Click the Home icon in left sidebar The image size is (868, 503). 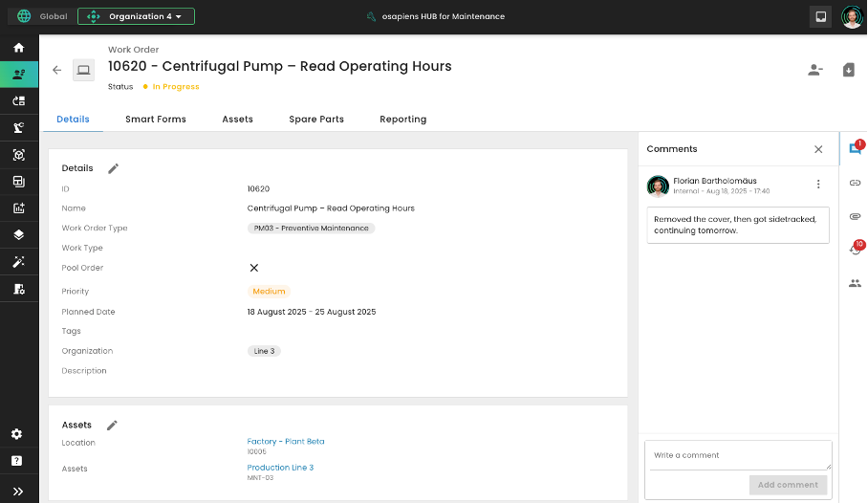19,47
